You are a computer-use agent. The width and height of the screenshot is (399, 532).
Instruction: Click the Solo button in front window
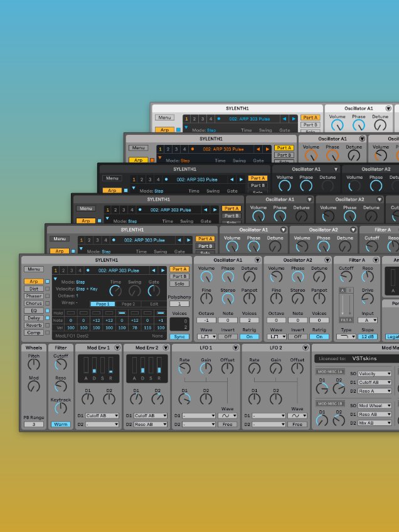(179, 284)
